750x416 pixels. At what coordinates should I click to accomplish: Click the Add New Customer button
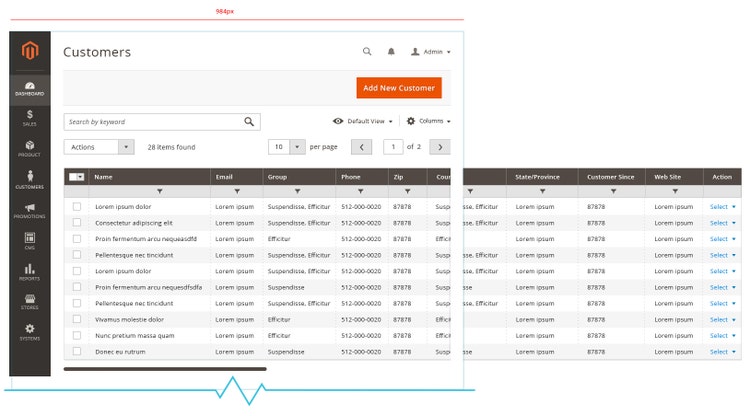(x=398, y=88)
